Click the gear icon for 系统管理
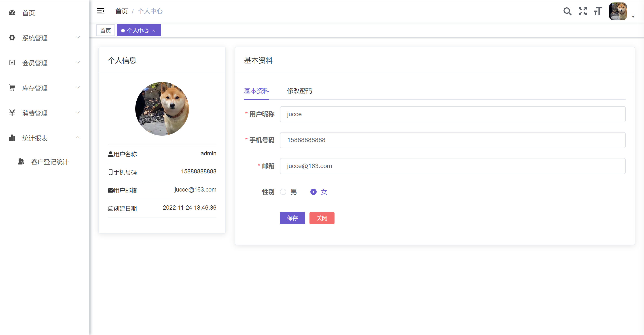This screenshot has height=335, width=644. coord(12,38)
